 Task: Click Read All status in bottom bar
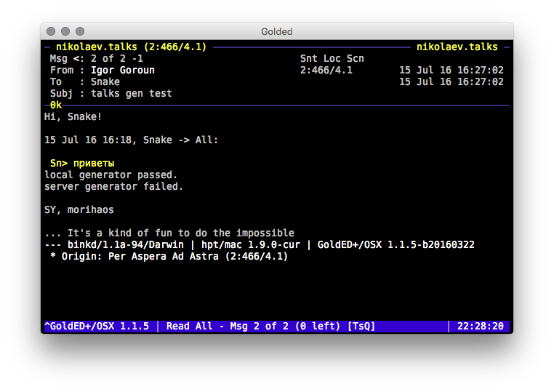[189, 327]
